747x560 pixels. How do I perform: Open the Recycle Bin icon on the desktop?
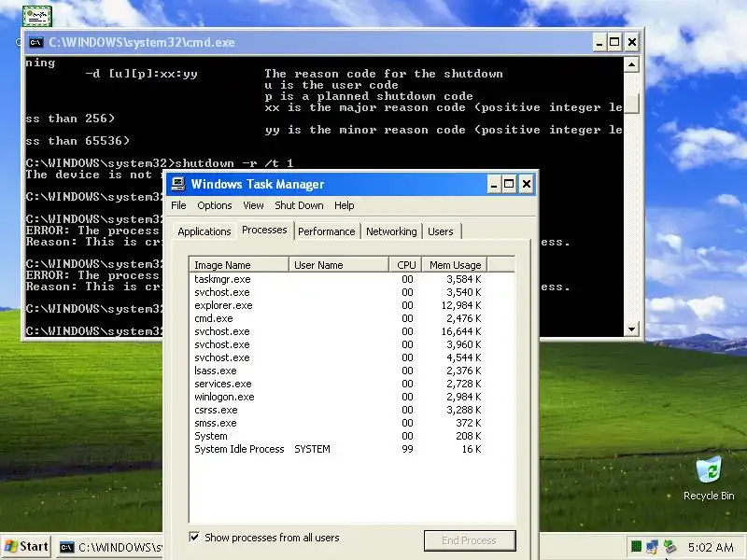coord(709,478)
